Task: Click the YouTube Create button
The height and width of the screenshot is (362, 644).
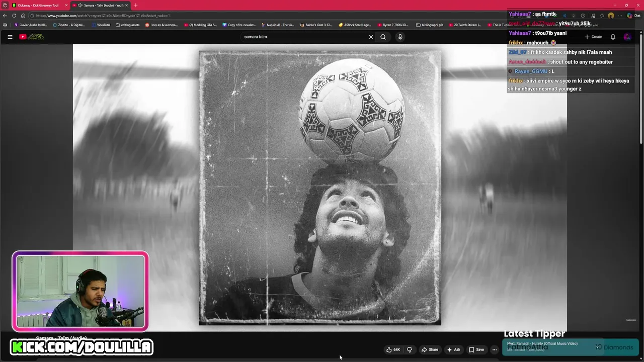Action: point(593,37)
